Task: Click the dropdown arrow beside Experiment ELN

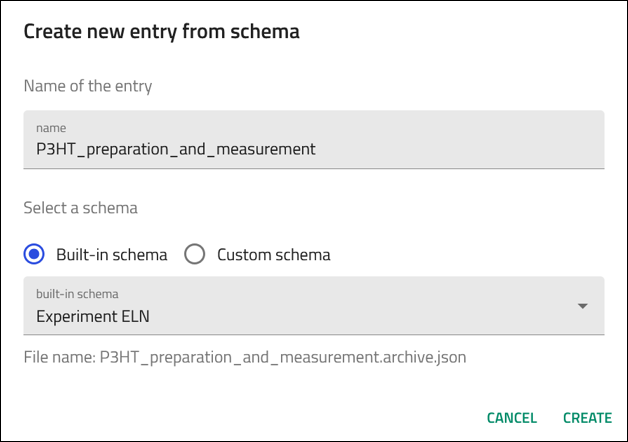Action: 583,306
